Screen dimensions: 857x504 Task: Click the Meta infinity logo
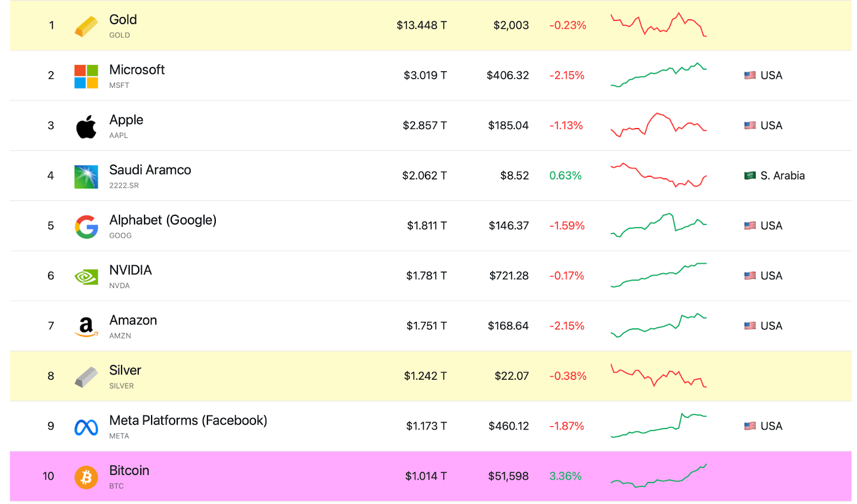point(86,427)
